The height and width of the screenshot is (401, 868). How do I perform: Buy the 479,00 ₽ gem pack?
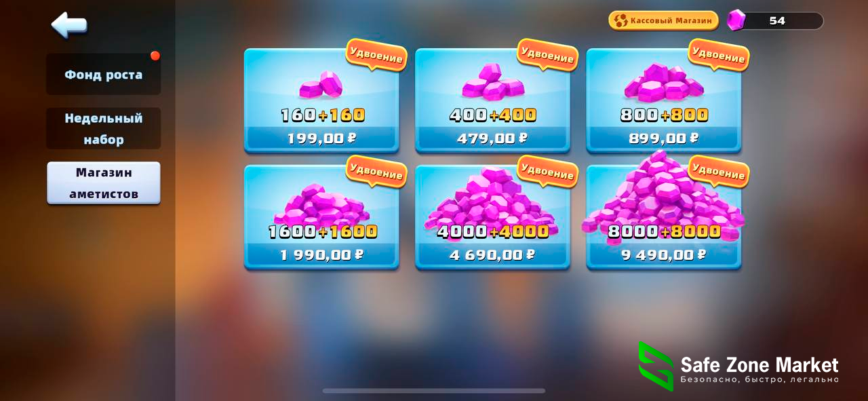click(492, 138)
